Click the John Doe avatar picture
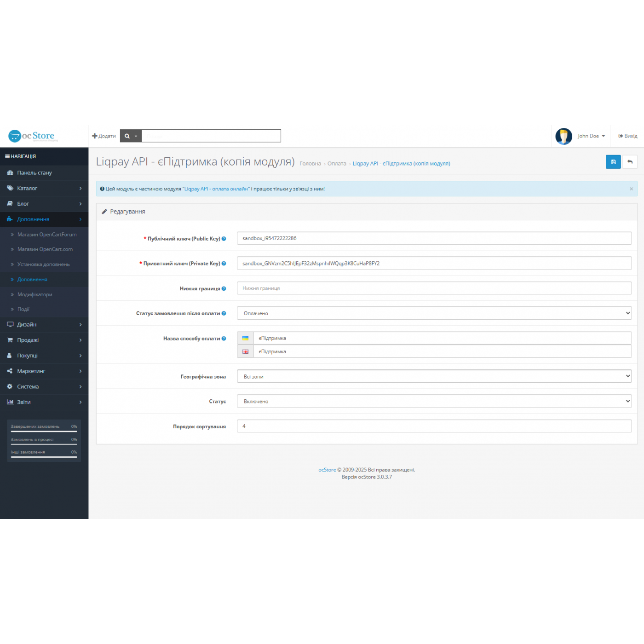The height and width of the screenshot is (644, 644). click(x=563, y=136)
